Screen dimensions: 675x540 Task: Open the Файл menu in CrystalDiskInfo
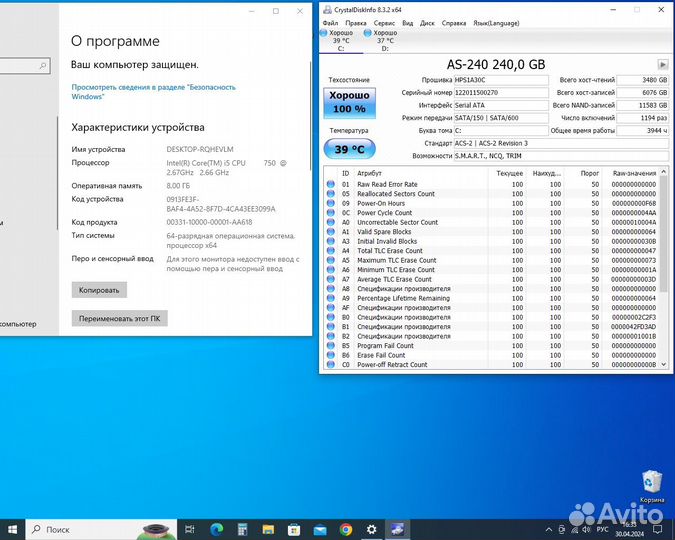point(331,22)
